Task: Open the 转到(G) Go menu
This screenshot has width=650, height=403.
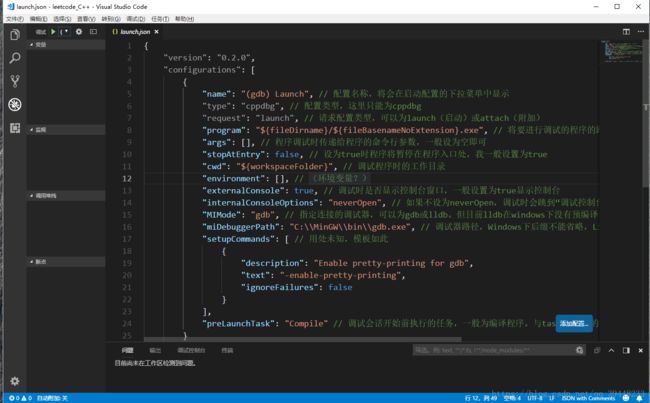Action: click(111, 19)
